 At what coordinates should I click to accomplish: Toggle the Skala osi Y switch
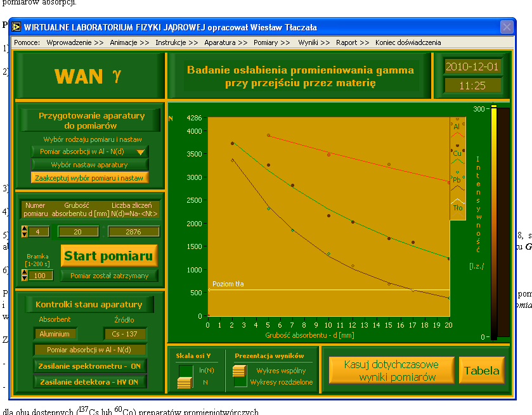pos(186,376)
